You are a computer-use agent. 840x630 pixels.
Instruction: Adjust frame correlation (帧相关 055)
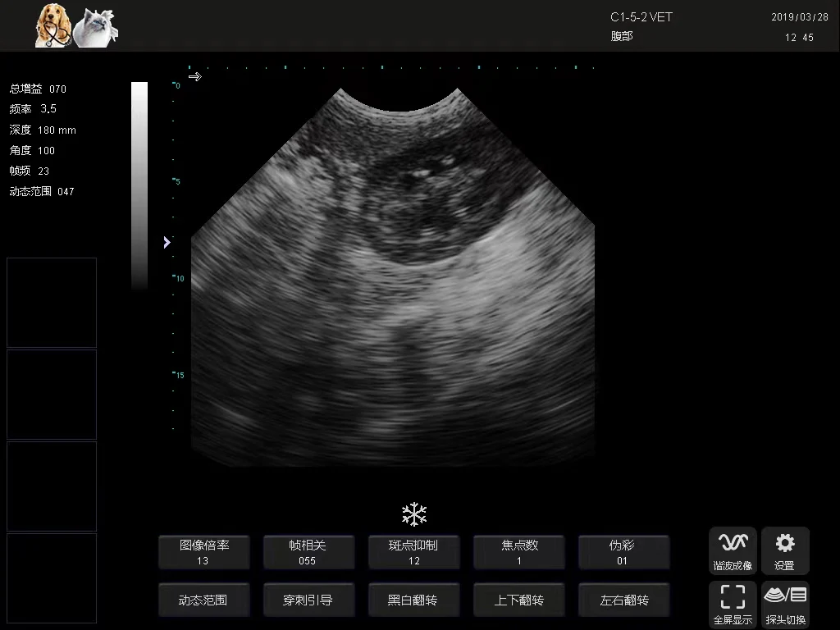tap(308, 552)
